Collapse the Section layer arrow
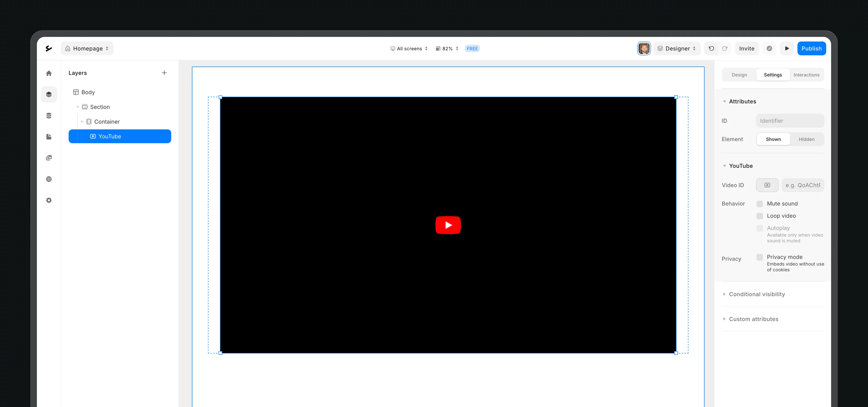The width and height of the screenshot is (868, 407). pyautogui.click(x=78, y=107)
